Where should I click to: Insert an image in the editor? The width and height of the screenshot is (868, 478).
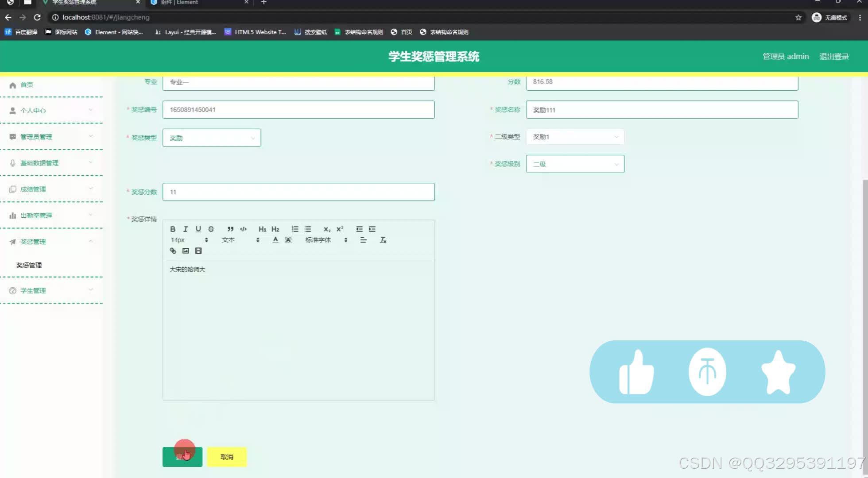point(186,251)
